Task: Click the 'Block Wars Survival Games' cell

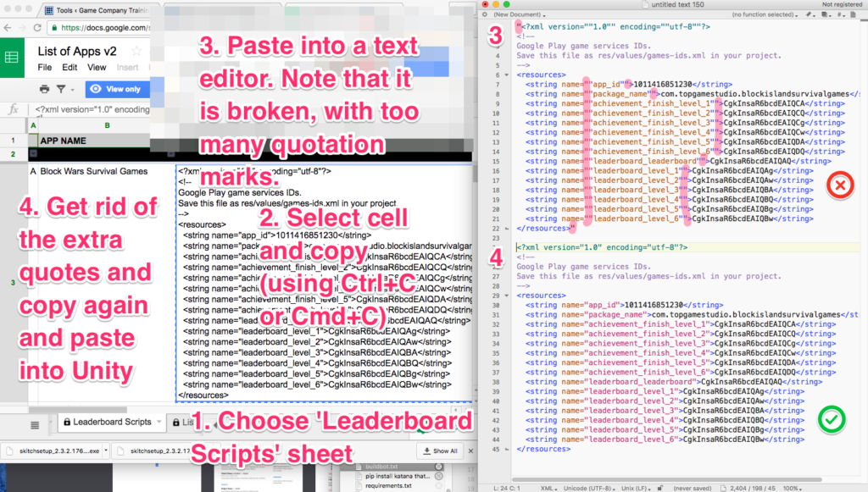Action: click(x=106, y=171)
